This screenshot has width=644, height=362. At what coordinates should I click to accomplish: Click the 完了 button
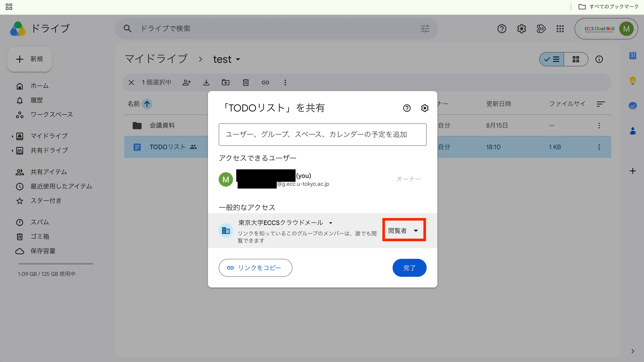tap(409, 268)
